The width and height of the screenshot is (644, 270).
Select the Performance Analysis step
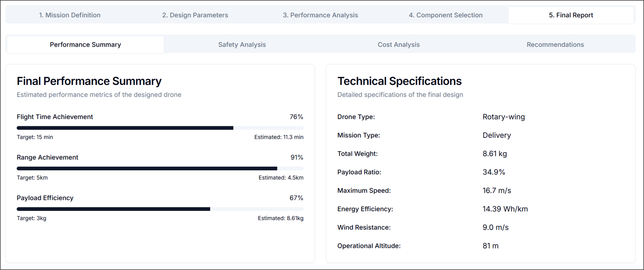320,15
